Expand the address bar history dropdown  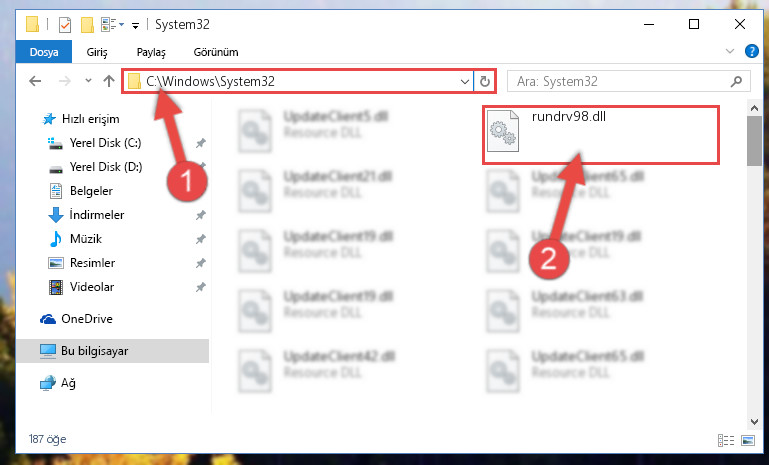pyautogui.click(x=464, y=81)
